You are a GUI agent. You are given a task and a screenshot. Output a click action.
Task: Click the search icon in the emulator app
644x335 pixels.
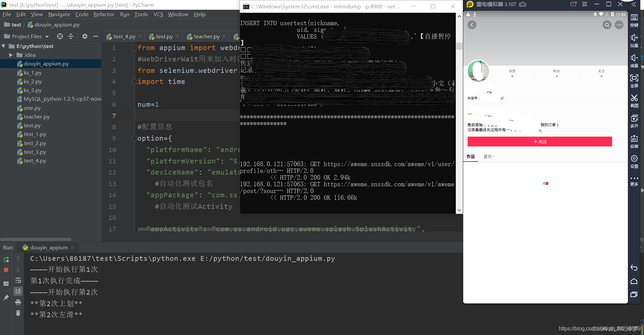click(607, 25)
